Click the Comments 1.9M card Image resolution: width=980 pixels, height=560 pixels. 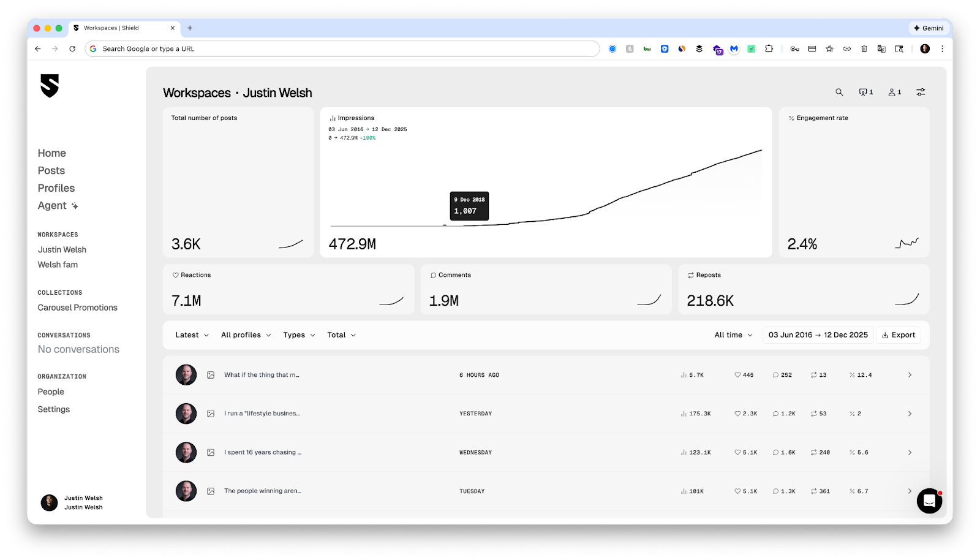coord(546,289)
